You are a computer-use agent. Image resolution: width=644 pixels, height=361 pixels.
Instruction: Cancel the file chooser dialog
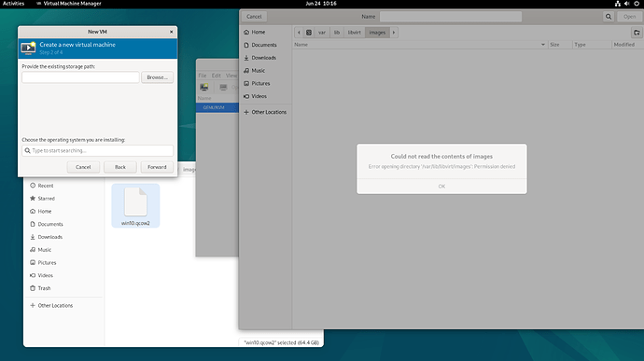(254, 17)
